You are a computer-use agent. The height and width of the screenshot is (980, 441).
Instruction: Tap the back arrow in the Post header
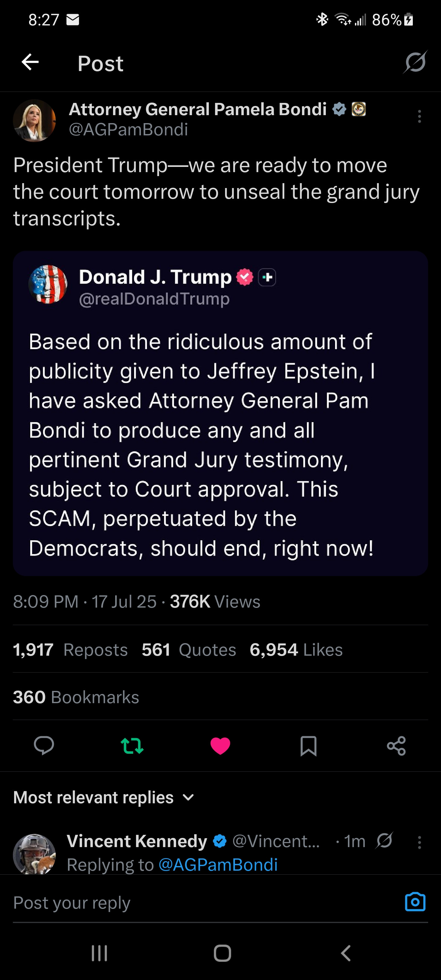pyautogui.click(x=30, y=62)
